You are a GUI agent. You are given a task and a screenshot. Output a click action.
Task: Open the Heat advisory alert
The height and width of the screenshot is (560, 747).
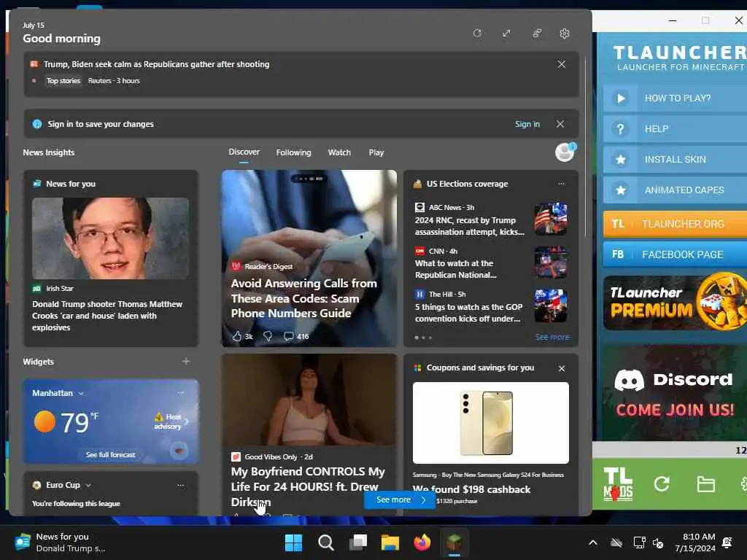coord(171,421)
